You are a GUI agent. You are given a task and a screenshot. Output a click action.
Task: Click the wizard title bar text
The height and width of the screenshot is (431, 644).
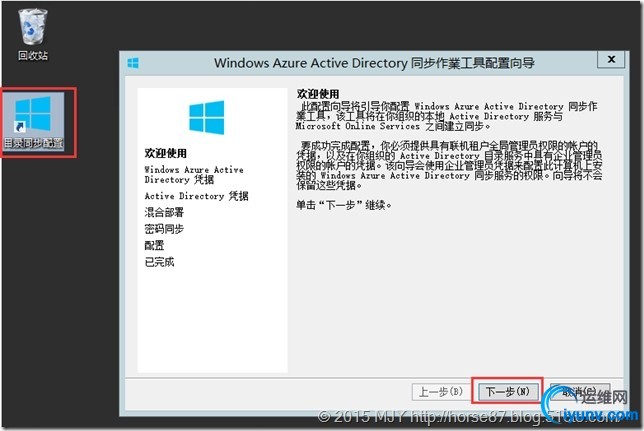pyautogui.click(x=374, y=63)
